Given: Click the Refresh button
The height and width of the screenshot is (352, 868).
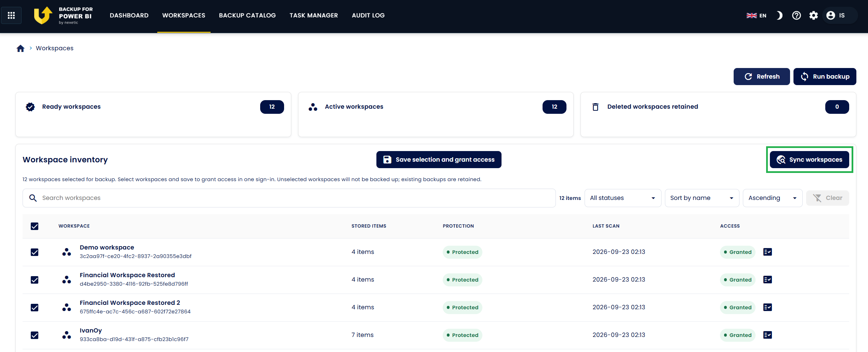Looking at the screenshot, I should [x=762, y=77].
